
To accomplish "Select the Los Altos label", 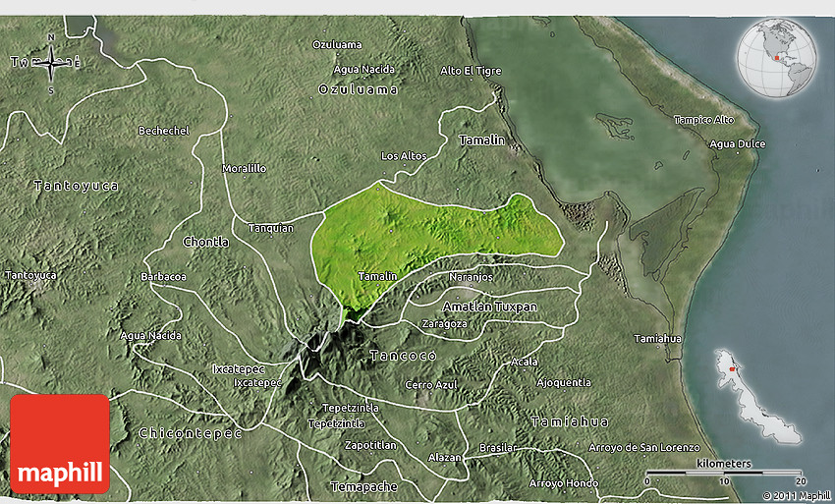I will tap(404, 156).
